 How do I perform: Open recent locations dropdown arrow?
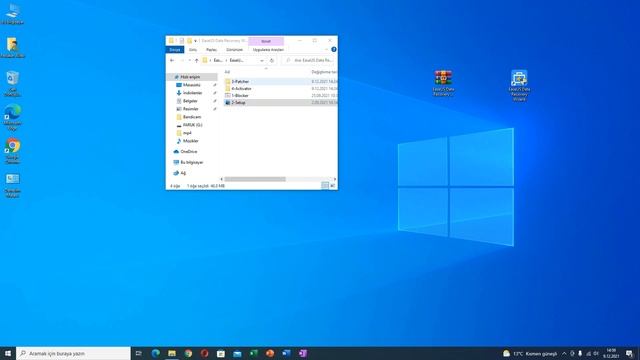point(189,60)
